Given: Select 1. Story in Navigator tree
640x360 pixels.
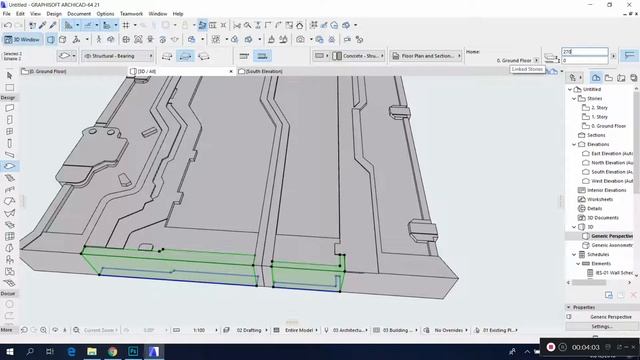Looking at the screenshot, I should click(x=599, y=117).
